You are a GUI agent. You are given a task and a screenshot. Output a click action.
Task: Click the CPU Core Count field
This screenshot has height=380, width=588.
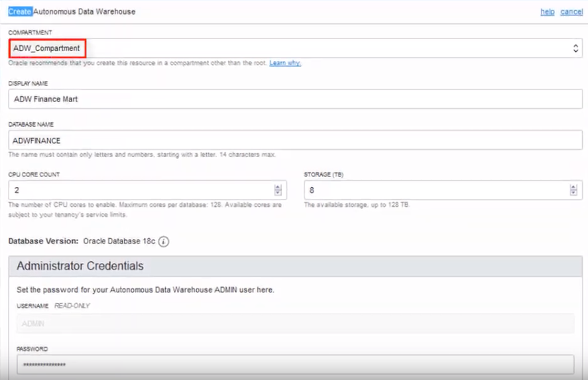click(x=147, y=190)
